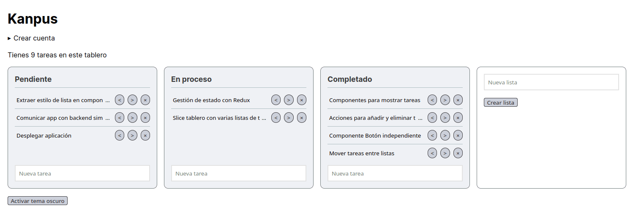Click 'Nueva tarea' field in En proceso
This screenshot has width=644, height=219.
[239, 173]
